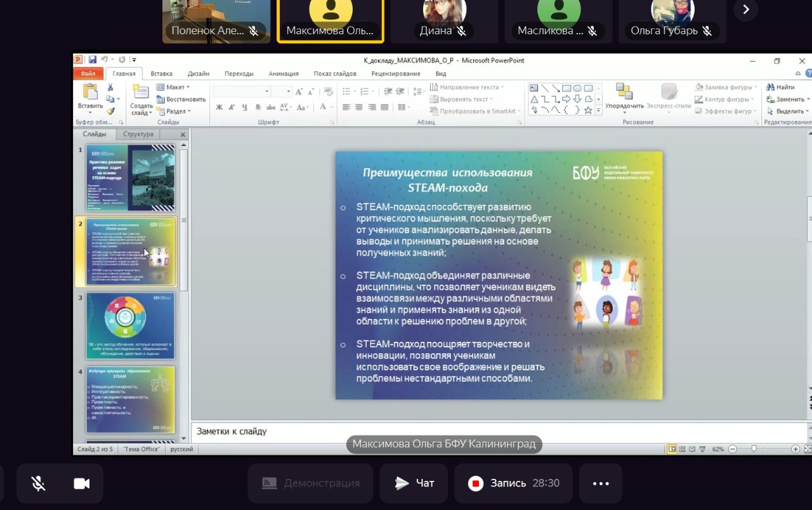Select the Format Painter brush icon
This screenshot has height=510, width=812.
pos(110,111)
